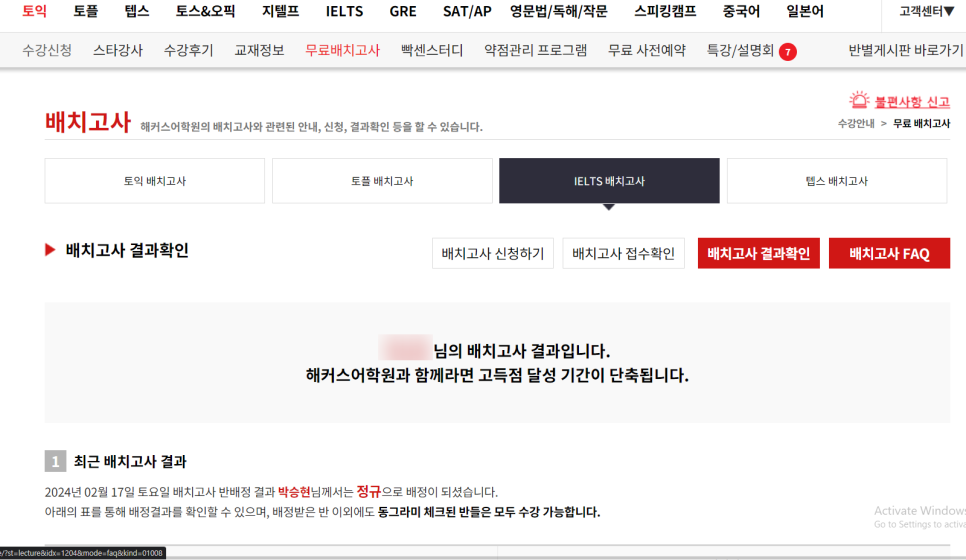Open 약점관리 프로그램 link
Viewport: 966px width, 560px height.
pyautogui.click(x=535, y=51)
